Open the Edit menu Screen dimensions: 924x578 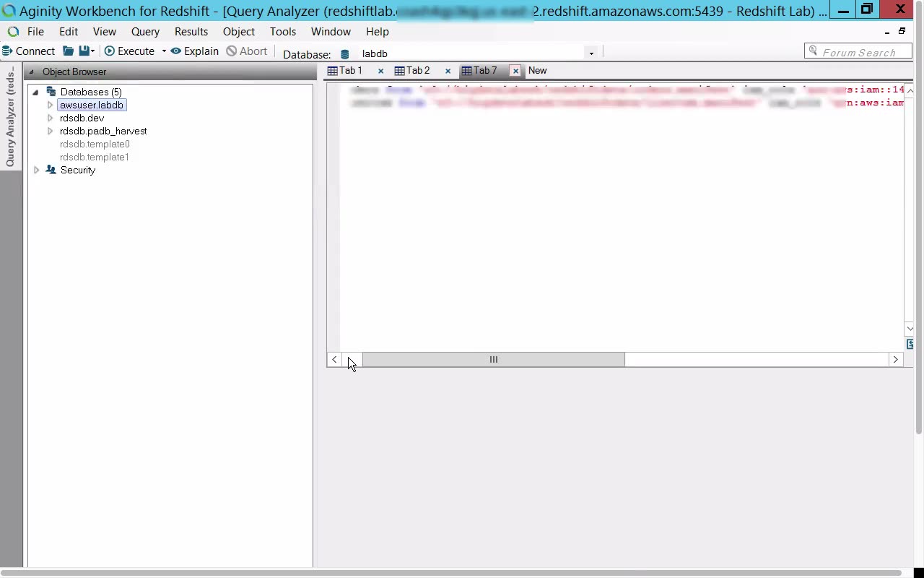click(69, 32)
